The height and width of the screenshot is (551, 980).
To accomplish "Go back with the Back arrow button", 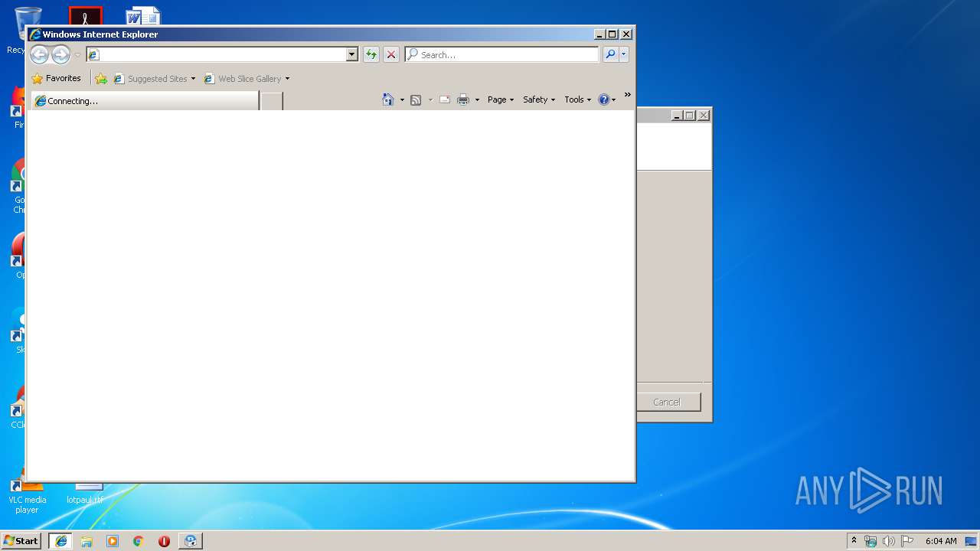I will point(39,54).
